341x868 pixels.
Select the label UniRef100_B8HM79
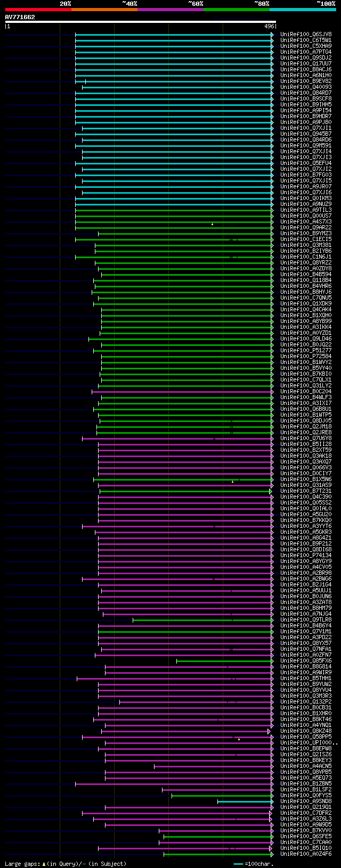[306, 608]
